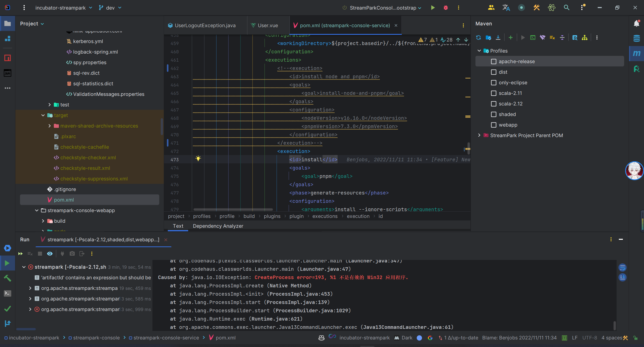Switch to the Dependency Analyzer tab
644x347 pixels.
pyautogui.click(x=218, y=226)
